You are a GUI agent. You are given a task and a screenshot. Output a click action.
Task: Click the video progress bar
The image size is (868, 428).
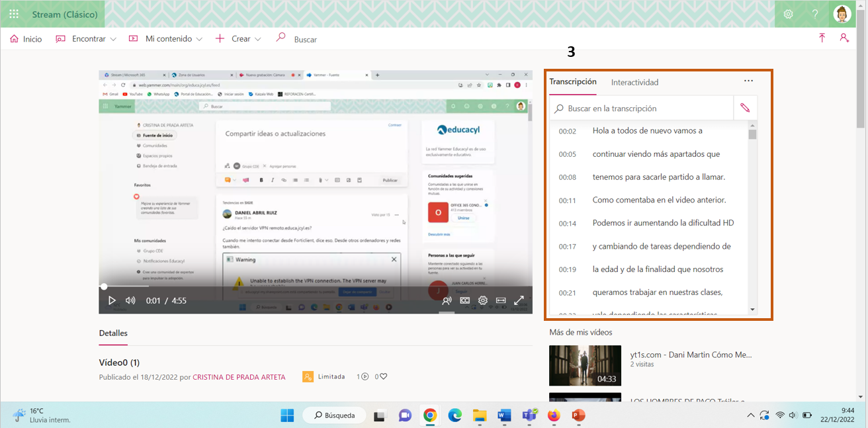pos(316,286)
